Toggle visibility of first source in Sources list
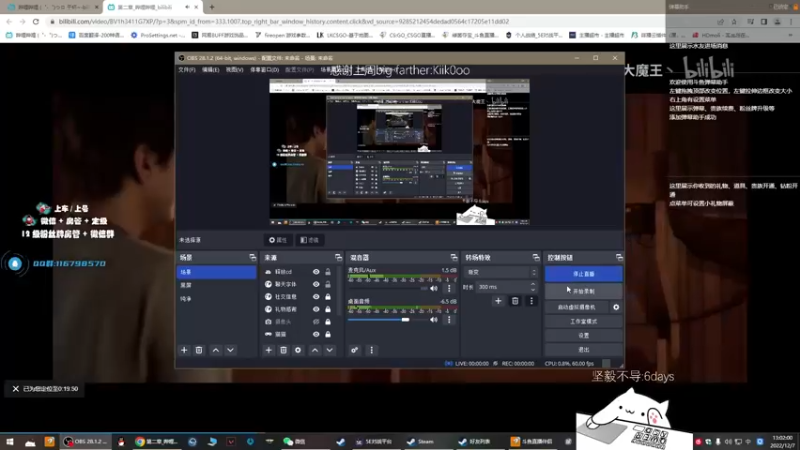Image resolution: width=800 pixels, height=450 pixels. [316, 271]
